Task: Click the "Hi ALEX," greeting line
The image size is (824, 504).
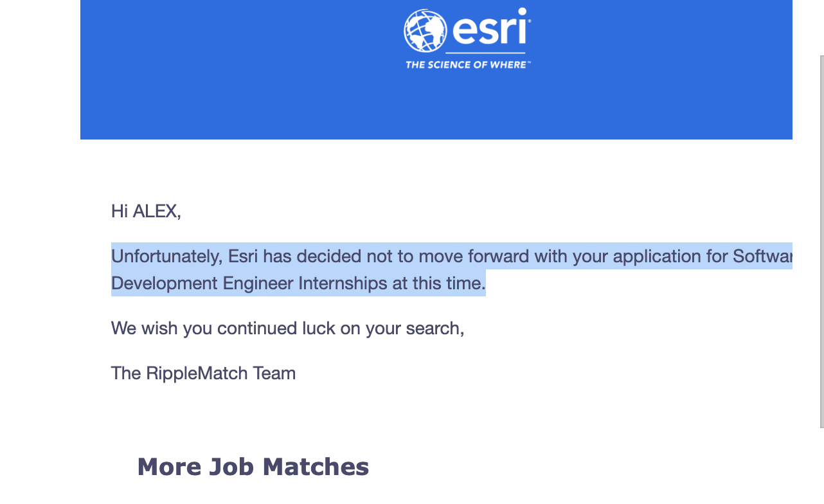Action: click(146, 211)
